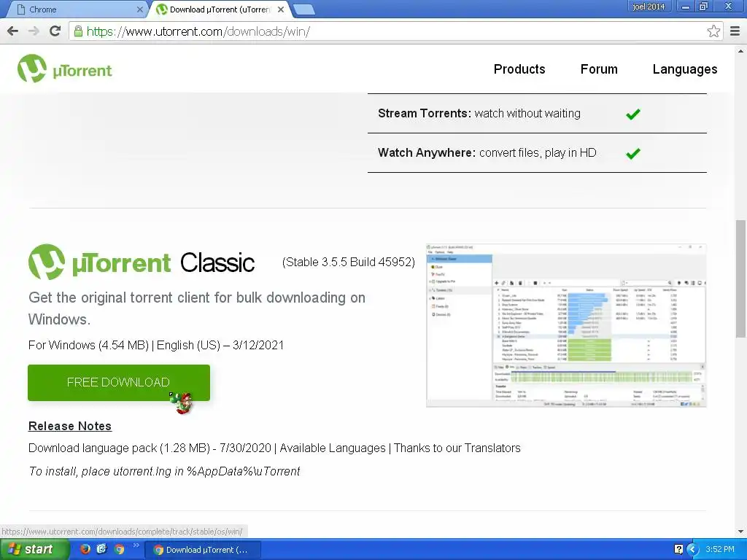Image resolution: width=747 pixels, height=560 pixels.
Task: Open the Languages menu
Action: pos(684,69)
